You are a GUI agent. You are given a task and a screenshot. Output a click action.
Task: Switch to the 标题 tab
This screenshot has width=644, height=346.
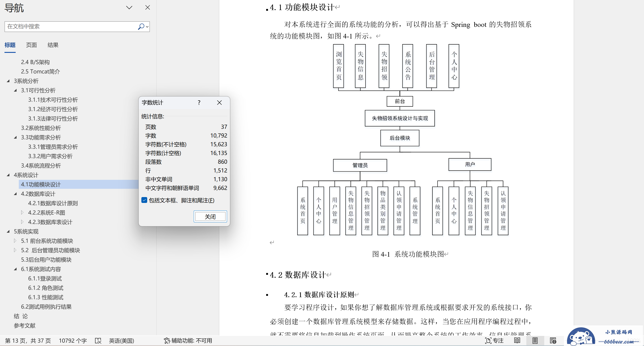pyautogui.click(x=10, y=45)
